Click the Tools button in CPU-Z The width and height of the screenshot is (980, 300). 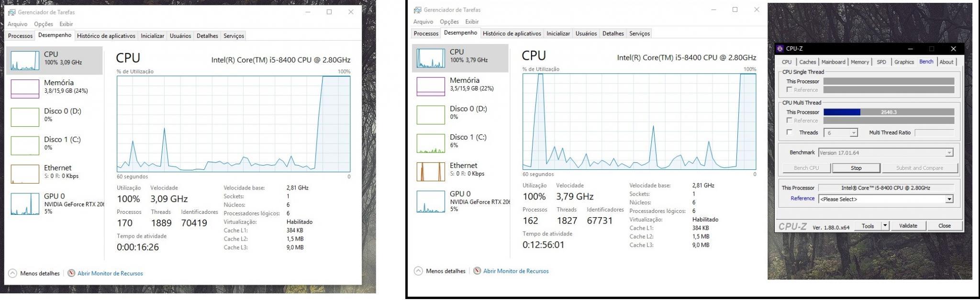coord(868,226)
